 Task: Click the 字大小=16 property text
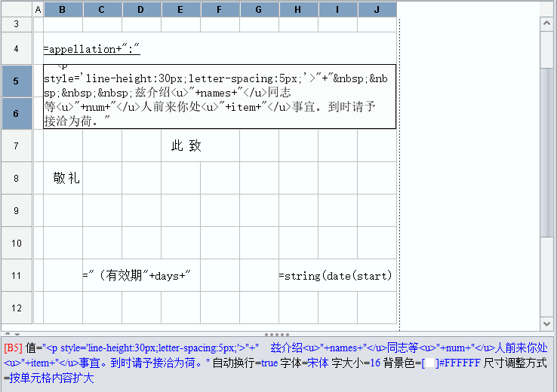coord(355,363)
